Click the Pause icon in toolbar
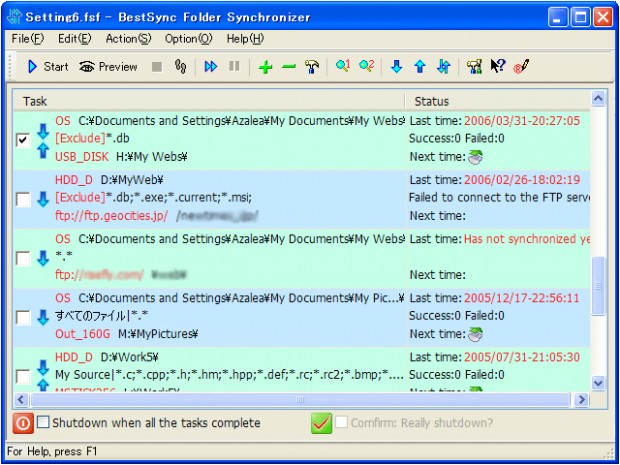 click(x=234, y=66)
